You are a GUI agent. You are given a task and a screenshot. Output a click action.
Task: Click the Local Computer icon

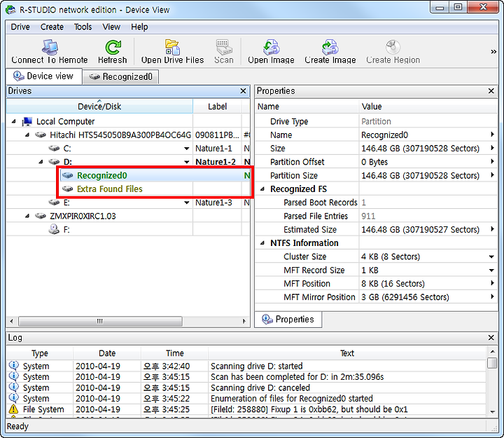pos(27,121)
